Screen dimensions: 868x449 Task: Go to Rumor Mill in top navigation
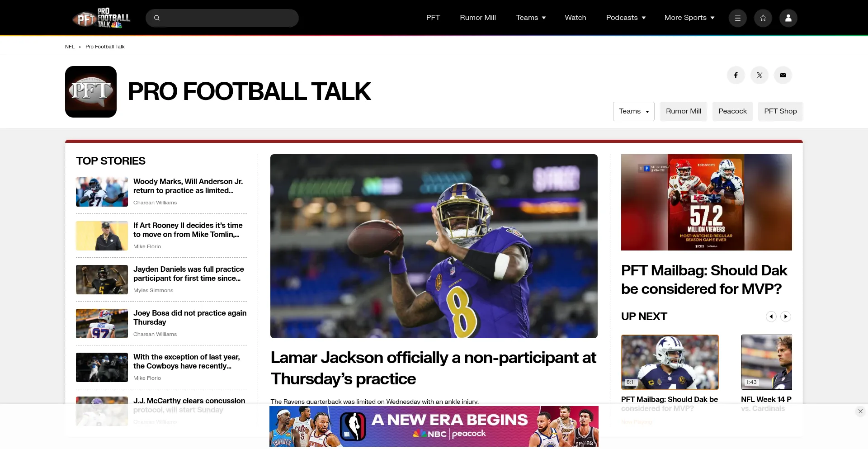coord(477,18)
